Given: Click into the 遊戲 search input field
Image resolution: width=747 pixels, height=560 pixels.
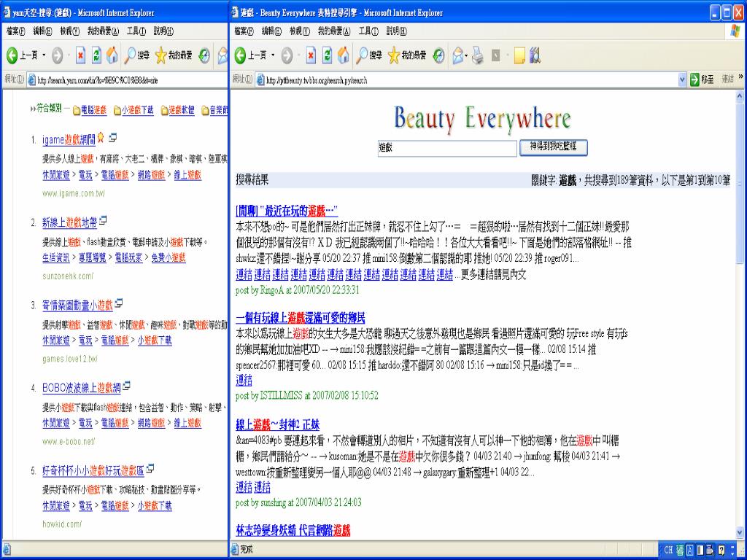Looking at the screenshot, I should coord(447,148).
